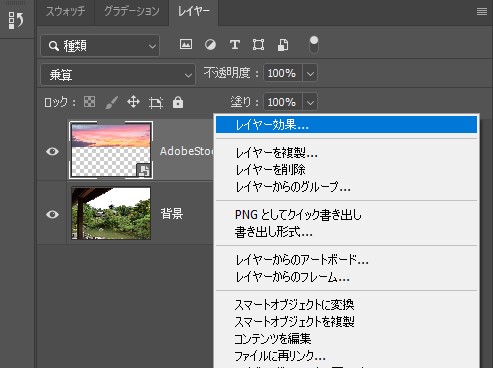Image resolution: width=493 pixels, height=368 pixels.
Task: Choose コンテンツを編集 menu item
Action: click(346, 339)
